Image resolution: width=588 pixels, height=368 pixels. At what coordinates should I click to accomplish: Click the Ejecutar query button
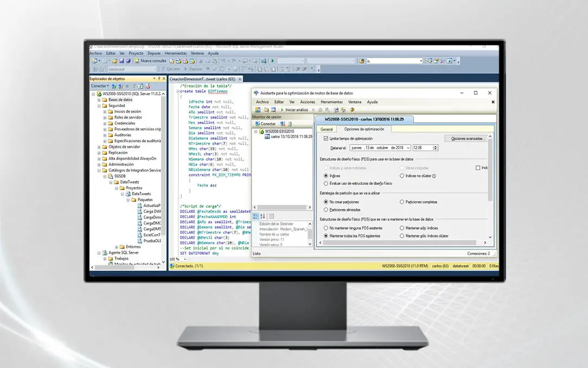pos(171,69)
